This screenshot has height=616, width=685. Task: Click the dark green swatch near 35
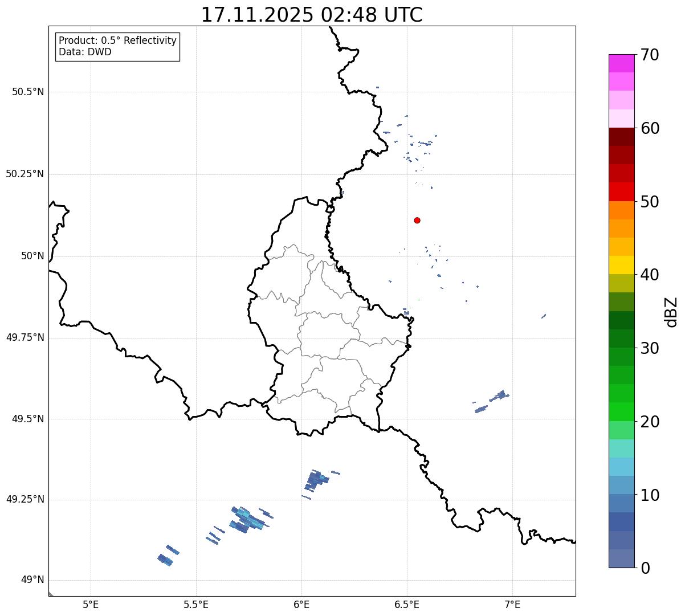pos(621,320)
